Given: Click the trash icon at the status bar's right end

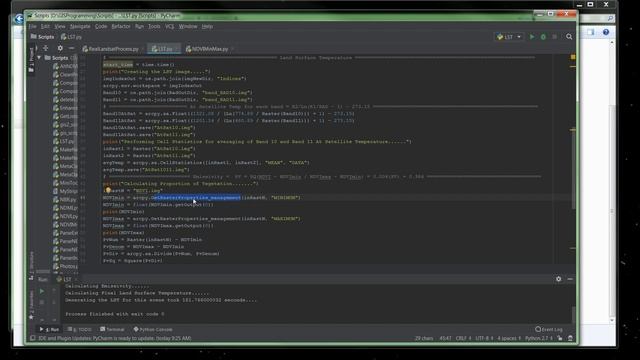Looking at the screenshot, I should click(570, 338).
